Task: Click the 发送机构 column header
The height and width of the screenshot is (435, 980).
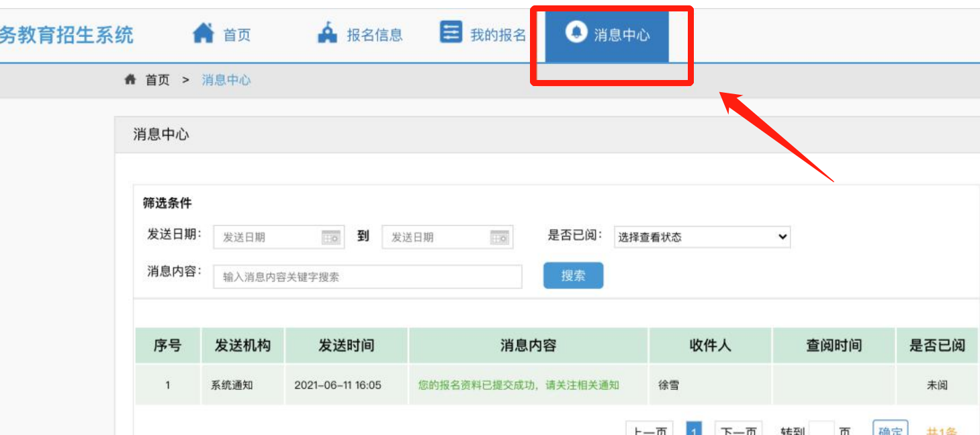Action: point(242,346)
